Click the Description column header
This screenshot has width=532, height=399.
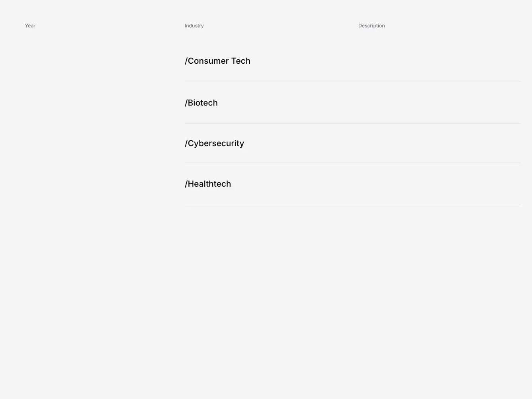coord(372,25)
